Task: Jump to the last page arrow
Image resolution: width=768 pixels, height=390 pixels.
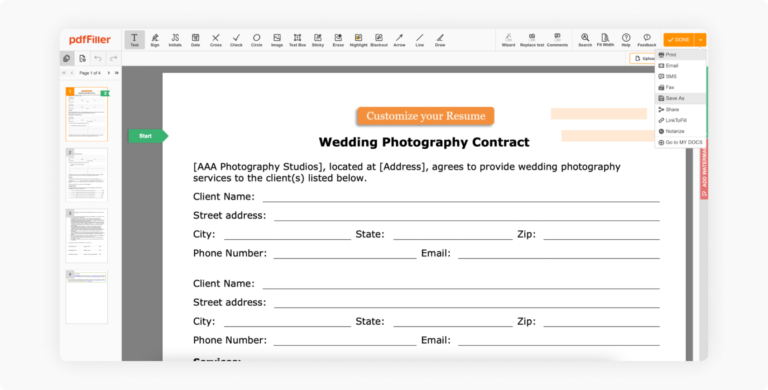Action: tap(117, 73)
